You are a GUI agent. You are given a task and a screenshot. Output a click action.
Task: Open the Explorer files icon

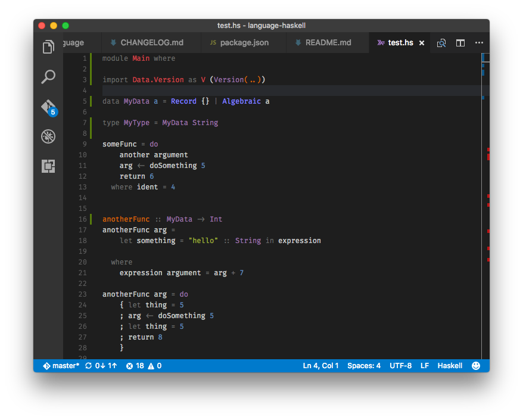pyautogui.click(x=48, y=47)
